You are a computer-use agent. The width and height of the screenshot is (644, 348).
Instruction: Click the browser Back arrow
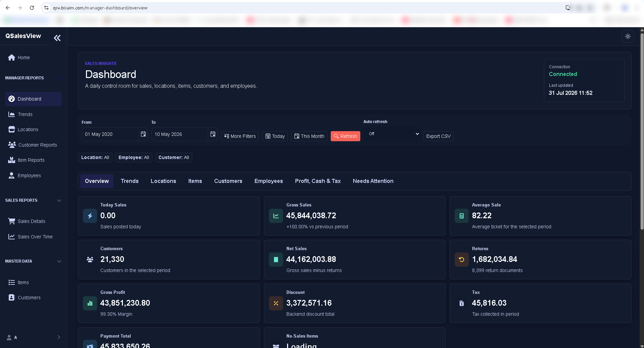[8, 8]
